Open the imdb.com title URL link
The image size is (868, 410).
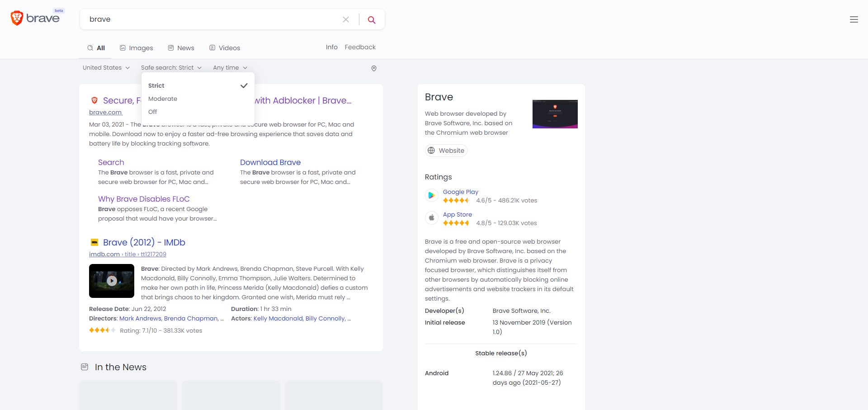click(x=127, y=254)
